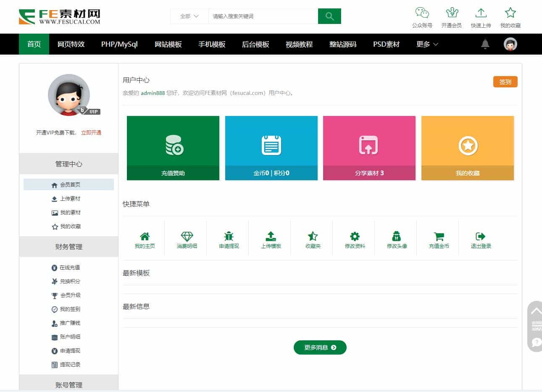Screen dimensions: 542x392
Task: Click the orange 签到 button
Action: pos(505,82)
